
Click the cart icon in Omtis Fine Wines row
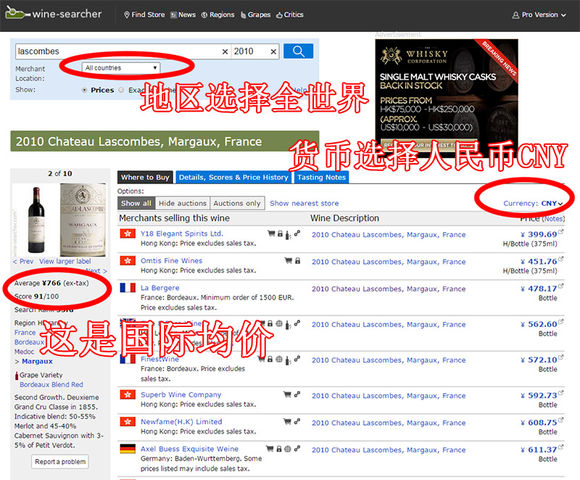(x=289, y=261)
